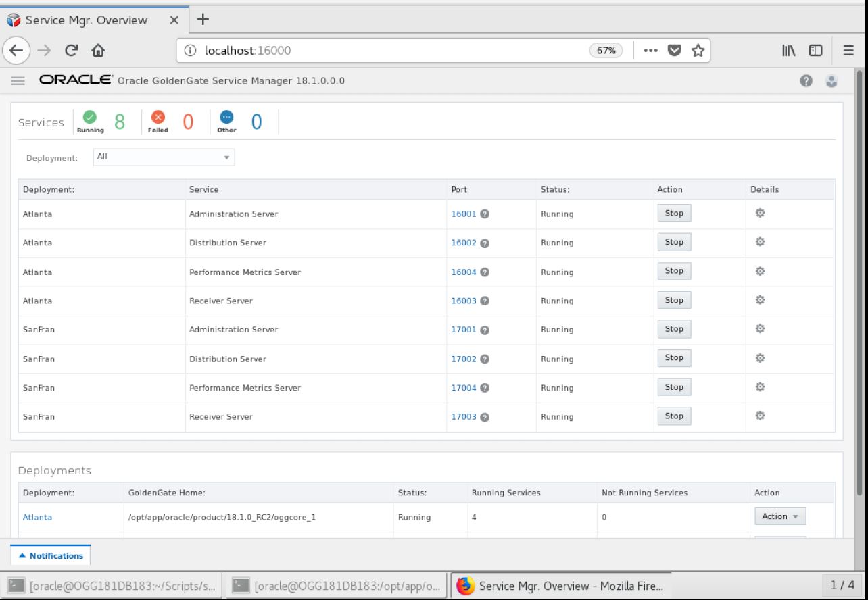Expand the Action dropdown for Atlanta deployment
The height and width of the screenshot is (600, 868).
click(780, 516)
